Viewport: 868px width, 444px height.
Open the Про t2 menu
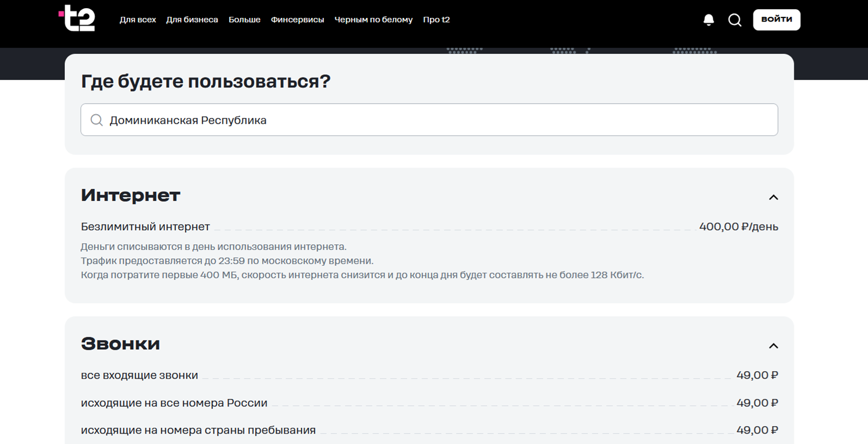436,20
